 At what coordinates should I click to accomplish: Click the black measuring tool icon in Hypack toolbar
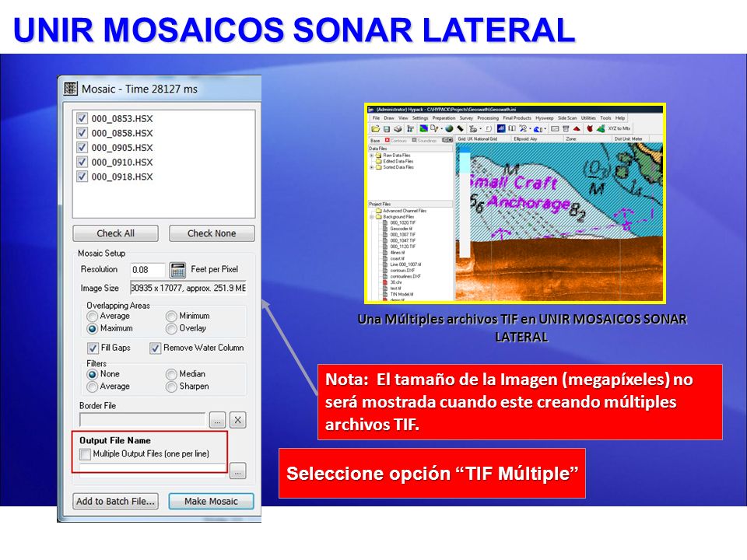460,128
